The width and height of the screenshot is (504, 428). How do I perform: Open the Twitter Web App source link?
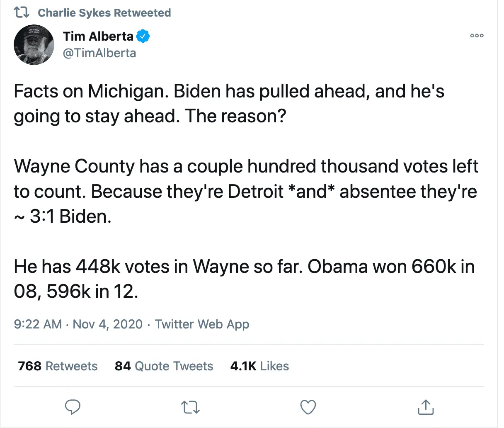tap(202, 324)
